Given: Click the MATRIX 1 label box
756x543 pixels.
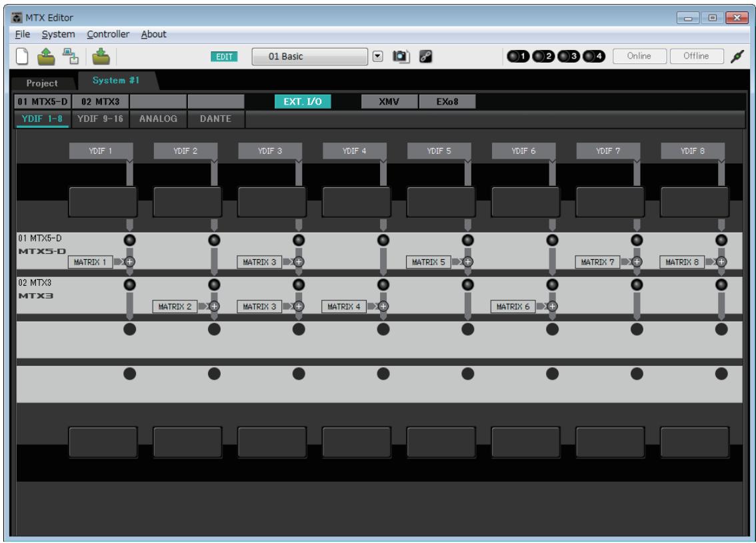Looking at the screenshot, I should (x=90, y=262).
